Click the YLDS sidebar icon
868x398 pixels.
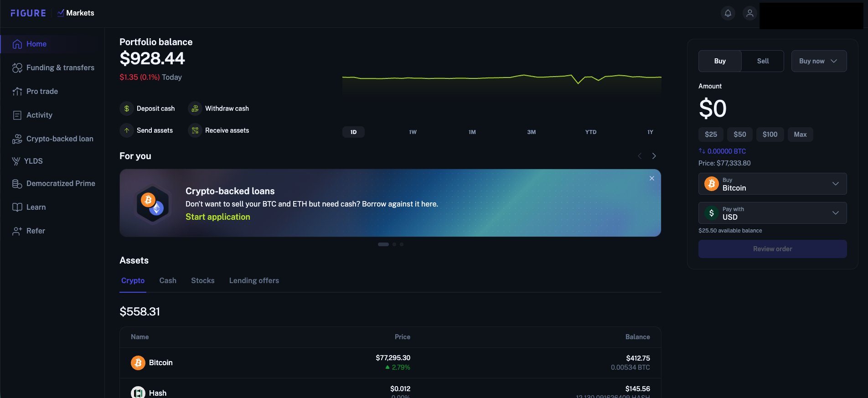pos(16,161)
